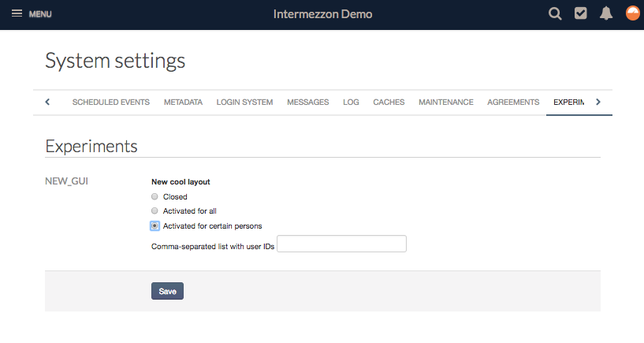Choose the Activated for all radio option
644x343 pixels.
154,211
